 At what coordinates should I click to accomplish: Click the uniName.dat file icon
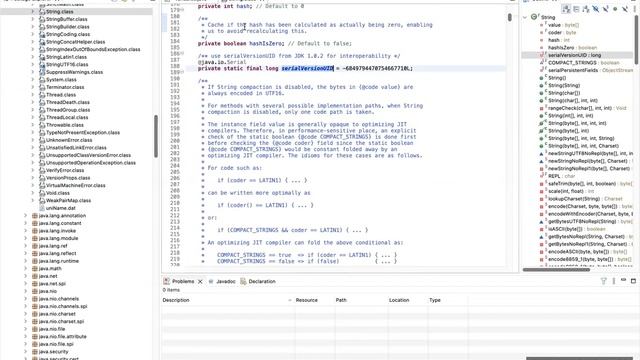click(x=42, y=208)
